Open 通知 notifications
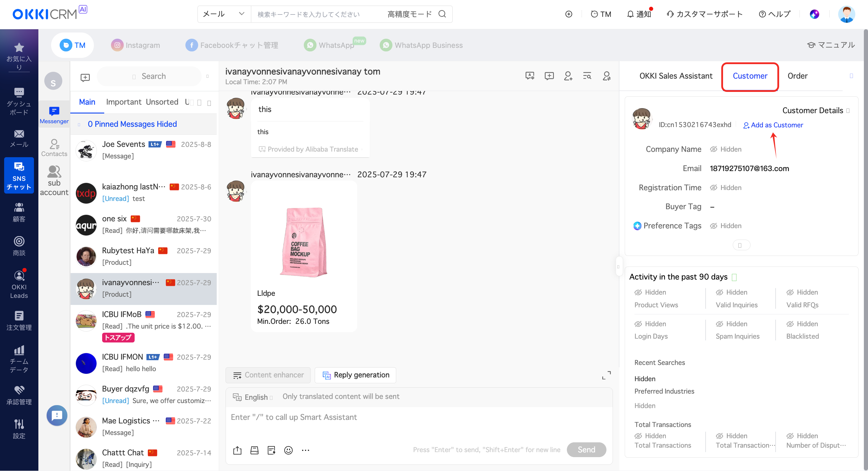 coord(639,14)
